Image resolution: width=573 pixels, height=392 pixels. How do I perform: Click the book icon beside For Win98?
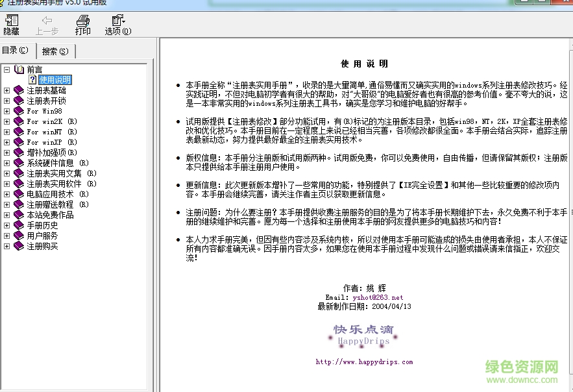click(18, 111)
